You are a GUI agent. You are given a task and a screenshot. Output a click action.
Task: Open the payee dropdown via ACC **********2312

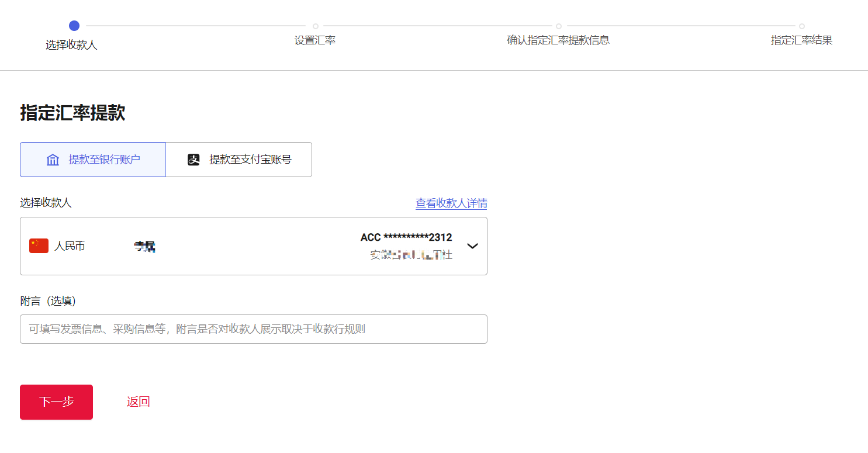[406, 237]
